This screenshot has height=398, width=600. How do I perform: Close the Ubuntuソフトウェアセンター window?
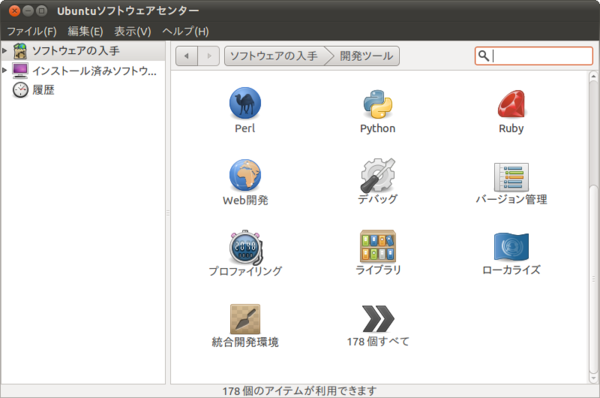[x=14, y=11]
